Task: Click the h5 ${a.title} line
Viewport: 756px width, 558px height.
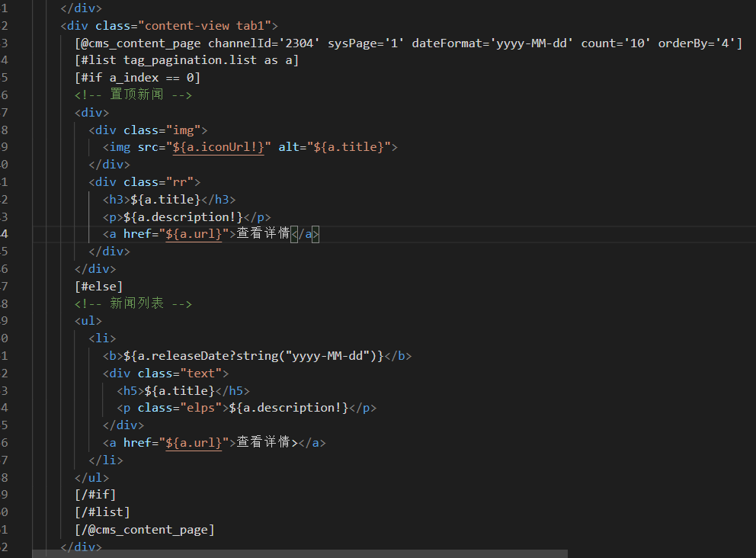Action: coord(183,390)
